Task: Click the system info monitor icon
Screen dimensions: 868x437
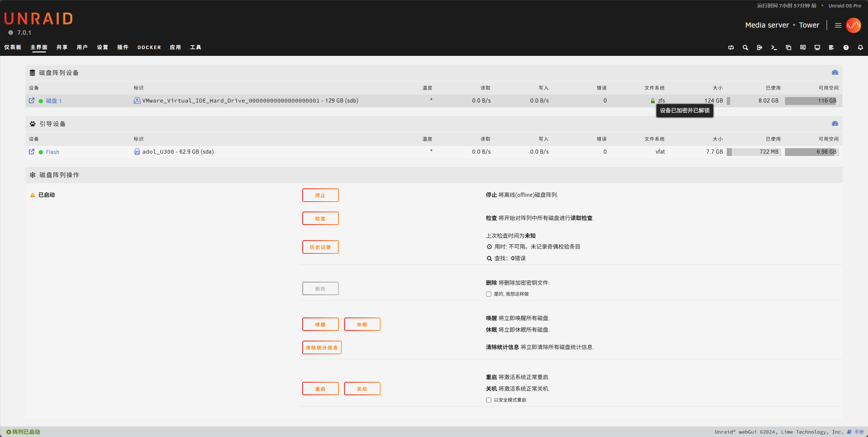Action: click(817, 47)
